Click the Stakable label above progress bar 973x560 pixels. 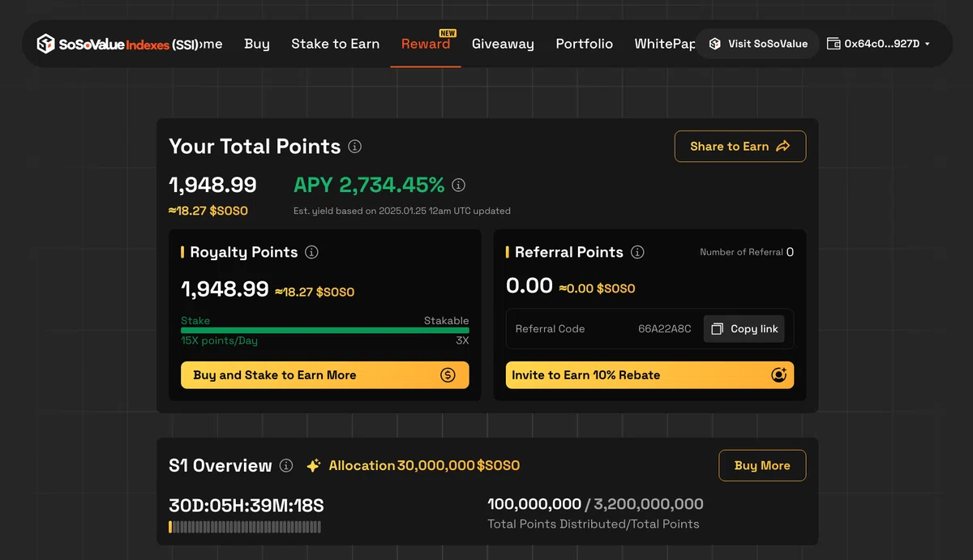(446, 321)
